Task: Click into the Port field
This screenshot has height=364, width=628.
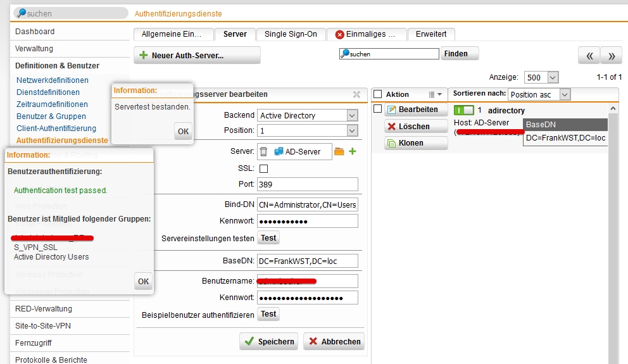Action: [x=308, y=184]
